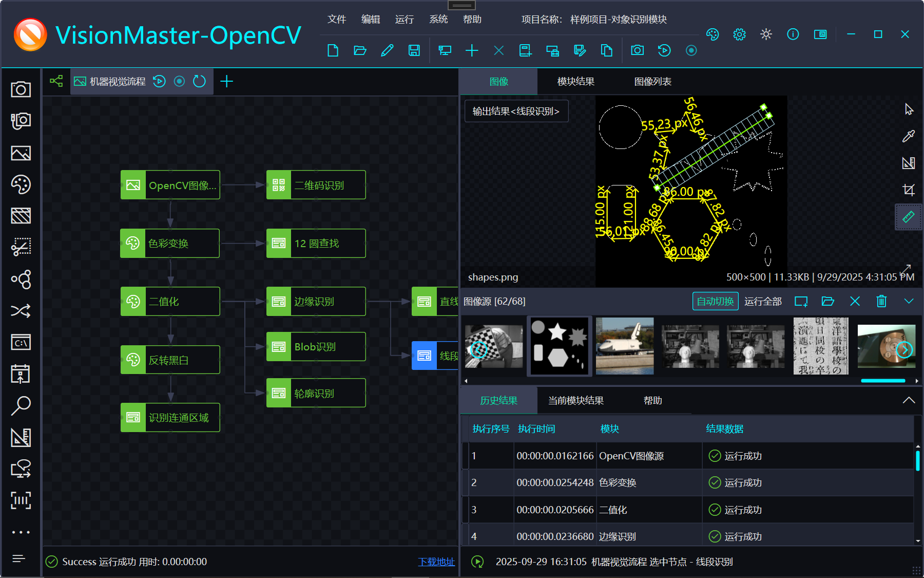Collapse the history results panel chevron
This screenshot has width=924, height=578.
click(909, 400)
